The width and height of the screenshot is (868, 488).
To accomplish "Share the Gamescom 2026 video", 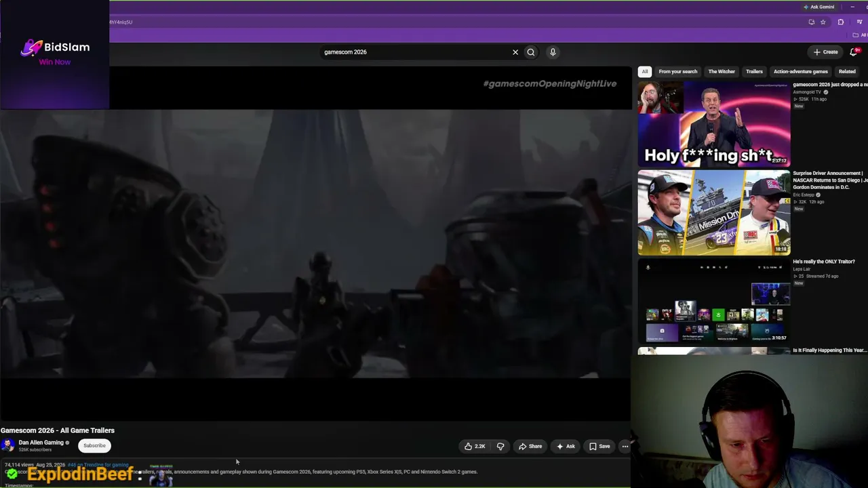I will click(530, 446).
